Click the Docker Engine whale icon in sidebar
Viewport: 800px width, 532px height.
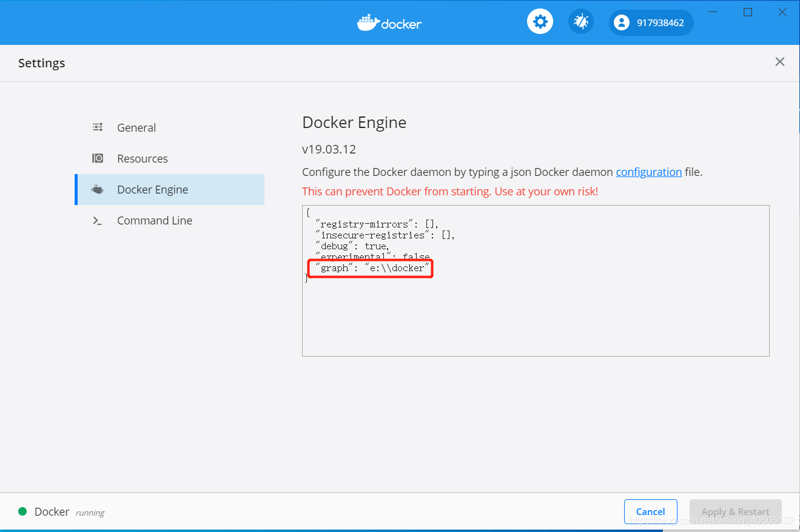[98, 189]
